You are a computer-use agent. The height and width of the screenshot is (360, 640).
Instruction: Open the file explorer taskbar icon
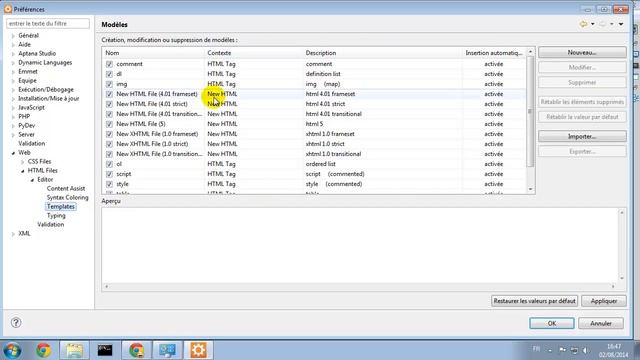point(74,350)
